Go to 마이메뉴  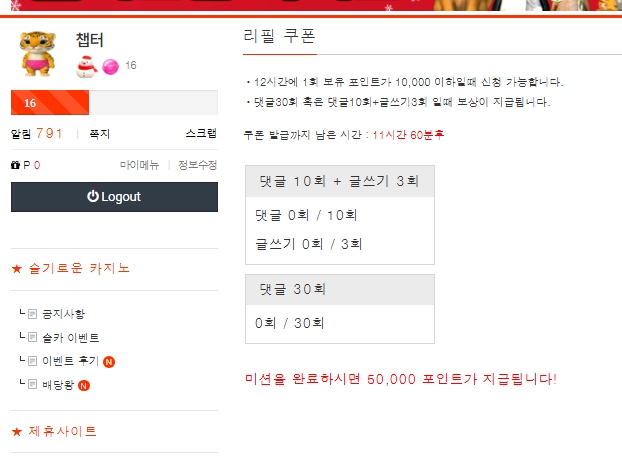point(138,165)
